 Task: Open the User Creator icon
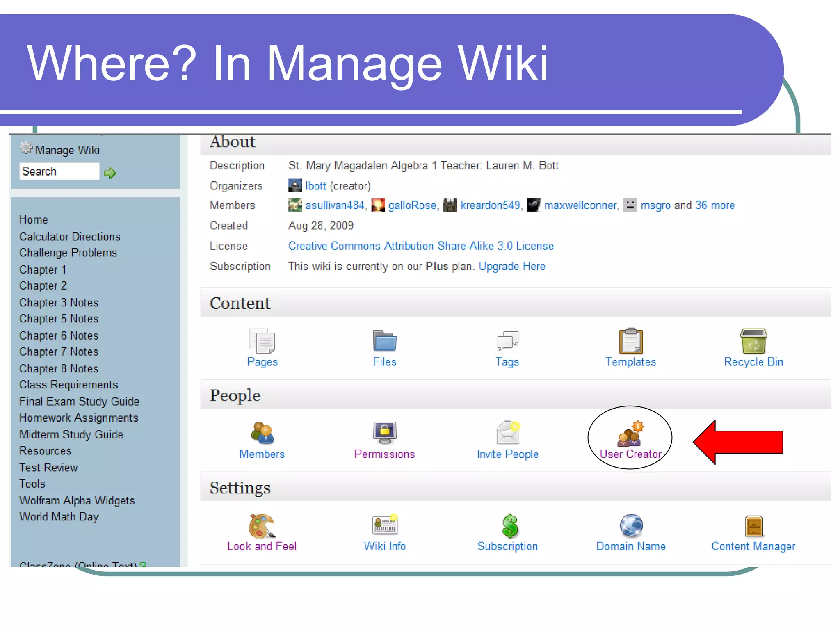(631, 433)
